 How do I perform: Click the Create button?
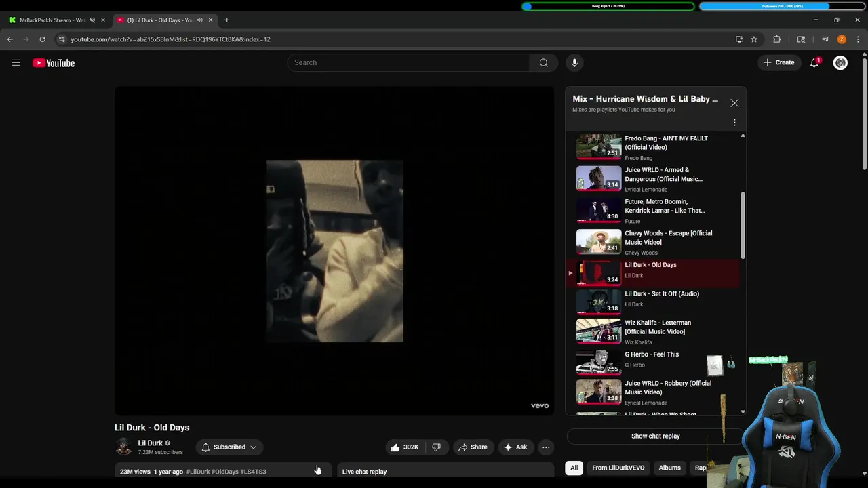point(778,62)
